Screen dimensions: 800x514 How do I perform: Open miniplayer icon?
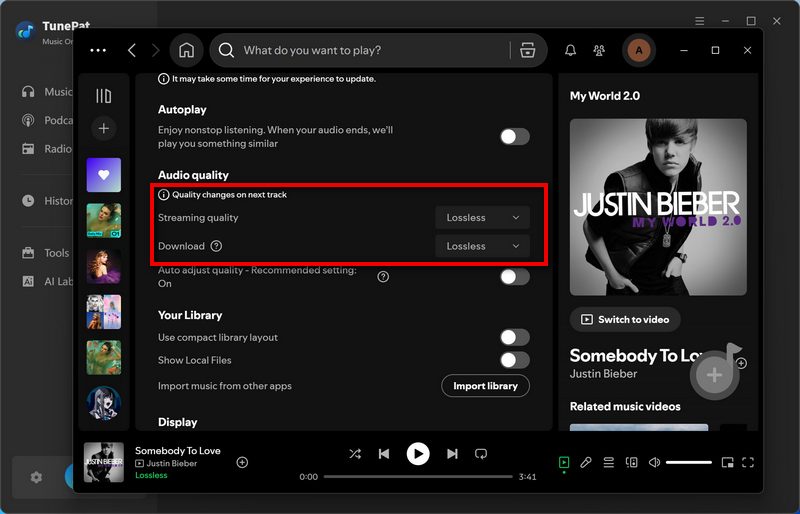pos(728,462)
